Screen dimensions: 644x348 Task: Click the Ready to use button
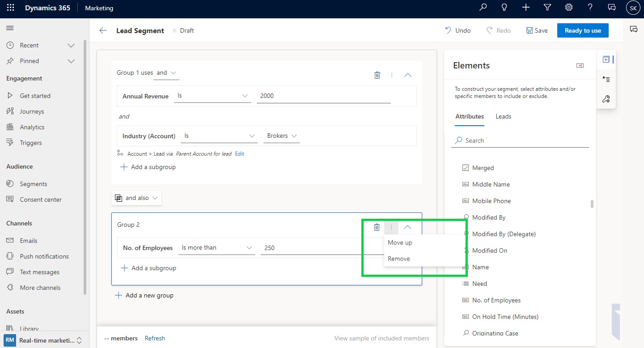pyautogui.click(x=582, y=30)
